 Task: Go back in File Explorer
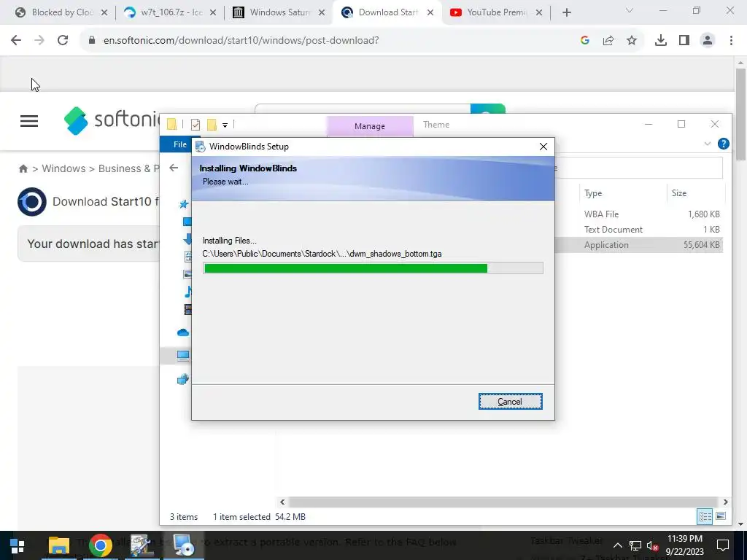(174, 168)
